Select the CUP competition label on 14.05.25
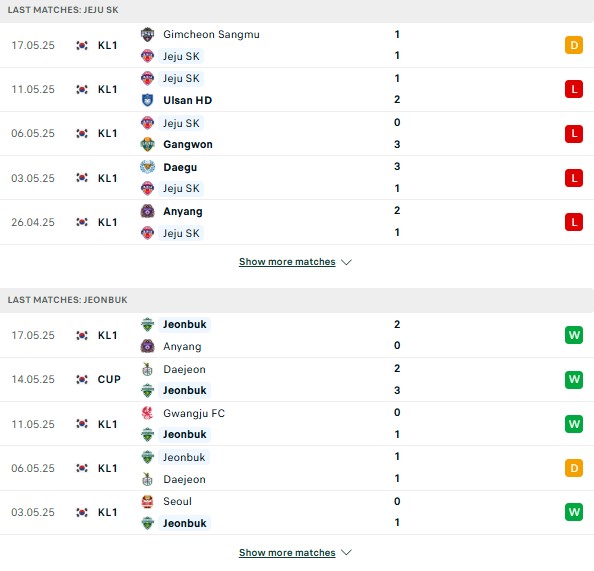Image resolution: width=594 pixels, height=571 pixels. 109,379
